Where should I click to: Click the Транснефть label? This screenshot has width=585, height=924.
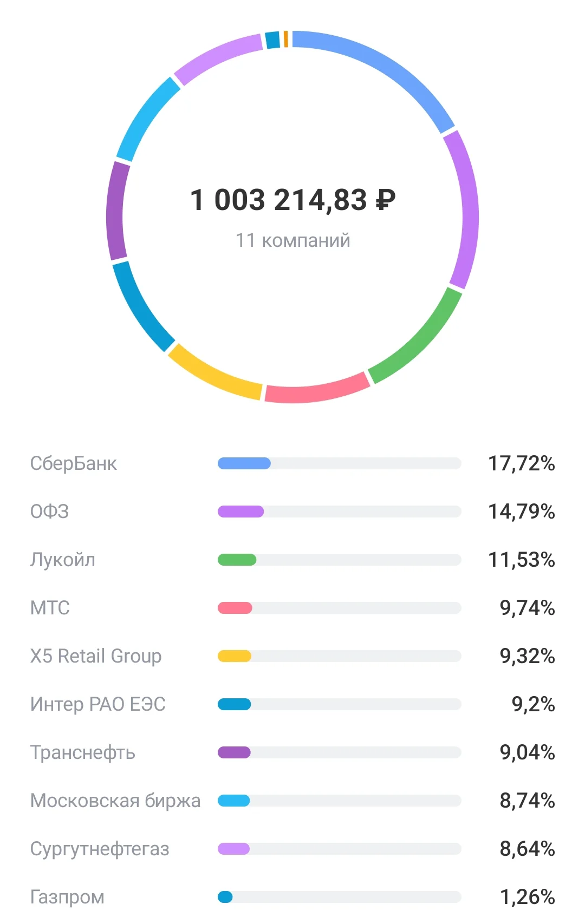click(x=83, y=752)
